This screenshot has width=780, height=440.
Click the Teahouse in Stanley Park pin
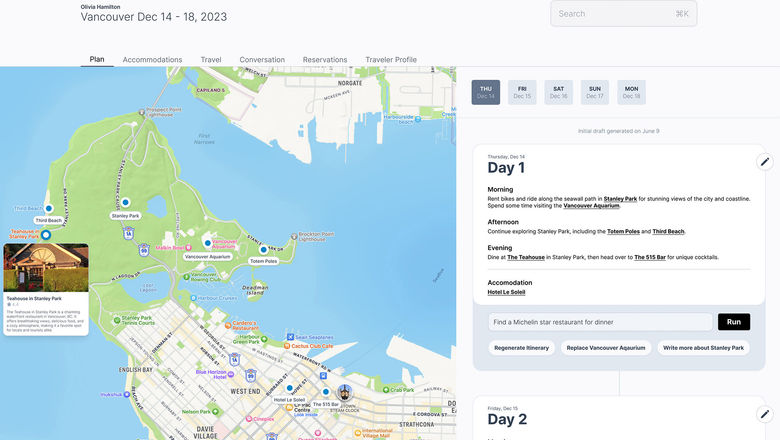point(46,234)
